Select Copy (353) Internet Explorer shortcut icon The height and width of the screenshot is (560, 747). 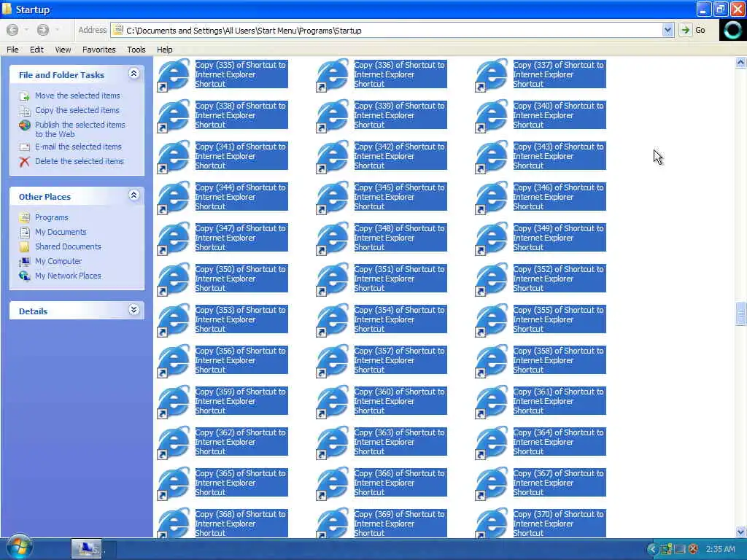174,320
